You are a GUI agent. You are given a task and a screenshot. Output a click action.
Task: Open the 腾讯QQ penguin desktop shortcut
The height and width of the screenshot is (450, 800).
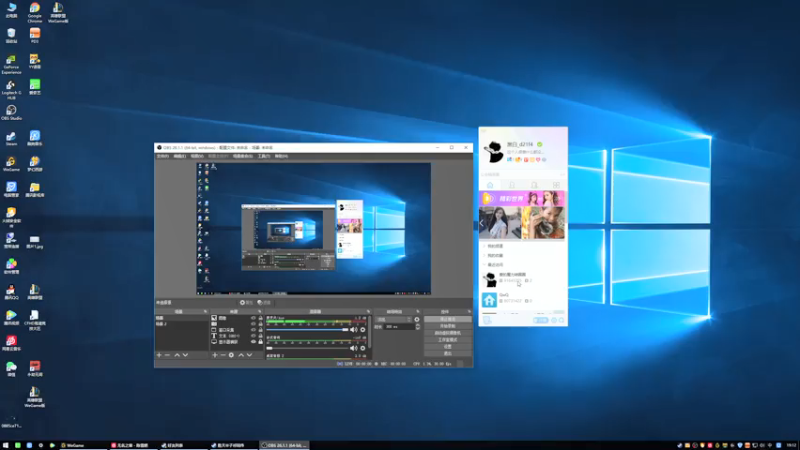point(11,292)
